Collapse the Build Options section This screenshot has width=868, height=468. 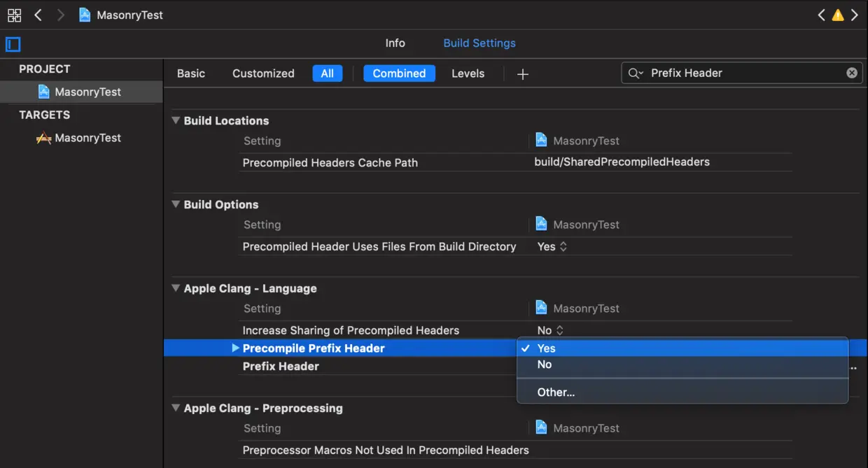tap(176, 204)
